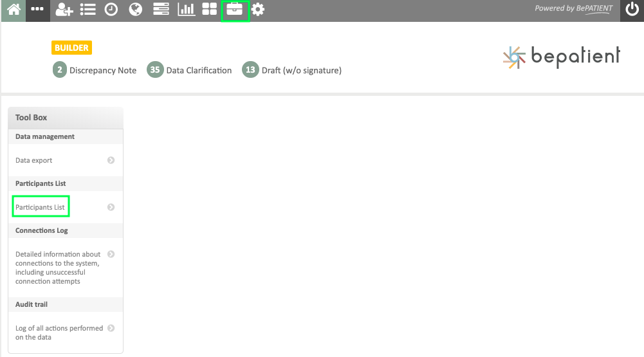The image size is (644, 357).
Task: Expand the Connections Log detail arrow
Action: 111,254
